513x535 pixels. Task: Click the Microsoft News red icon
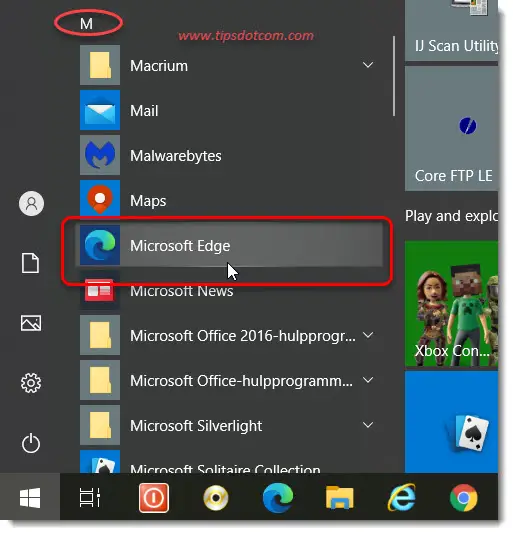[x=100, y=290]
